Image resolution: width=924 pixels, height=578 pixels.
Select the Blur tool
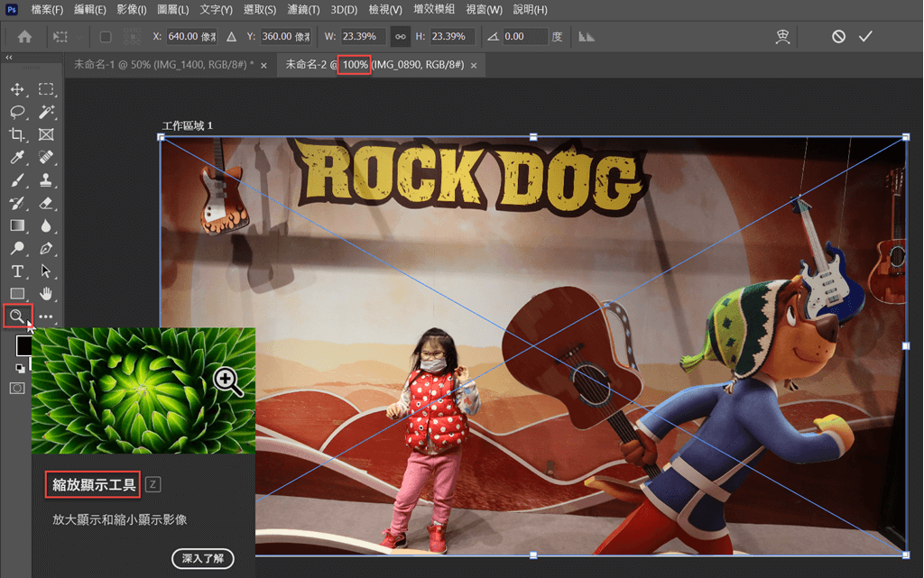(46, 225)
